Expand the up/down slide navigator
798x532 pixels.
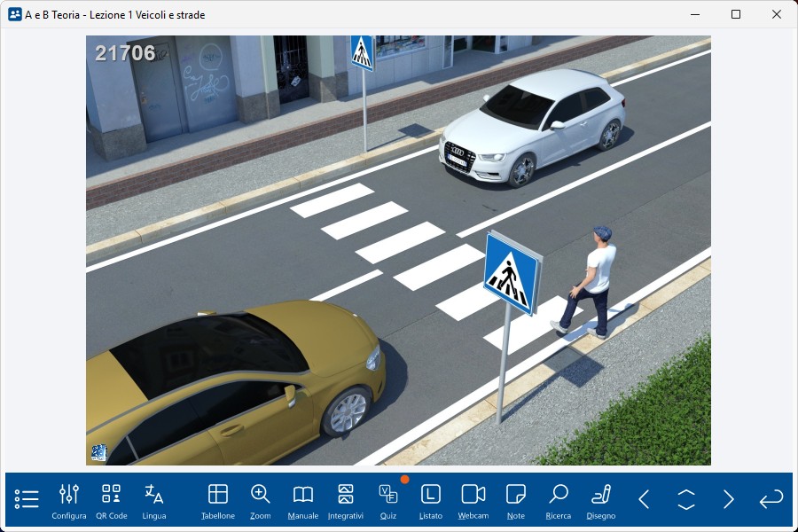click(686, 499)
